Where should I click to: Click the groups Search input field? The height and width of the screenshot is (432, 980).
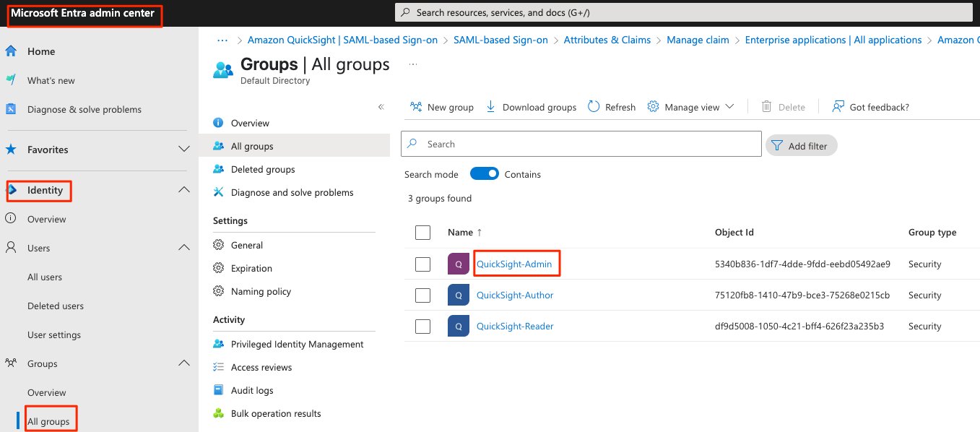click(x=581, y=144)
